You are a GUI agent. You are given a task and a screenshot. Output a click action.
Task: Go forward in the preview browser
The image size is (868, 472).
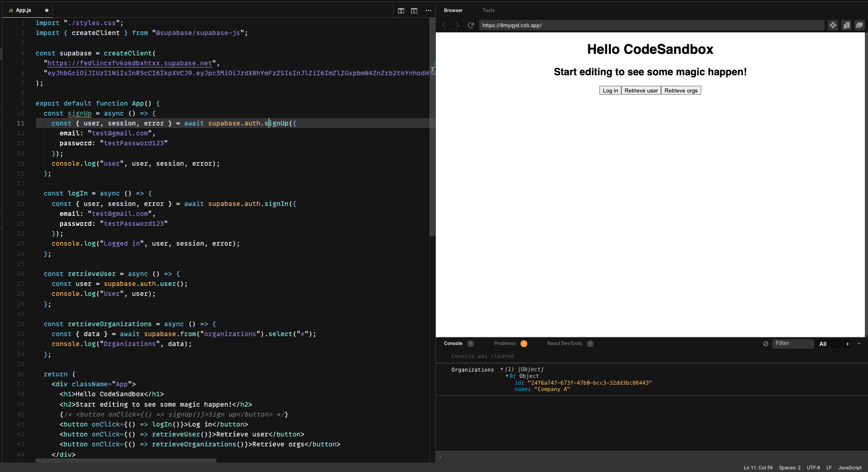457,25
